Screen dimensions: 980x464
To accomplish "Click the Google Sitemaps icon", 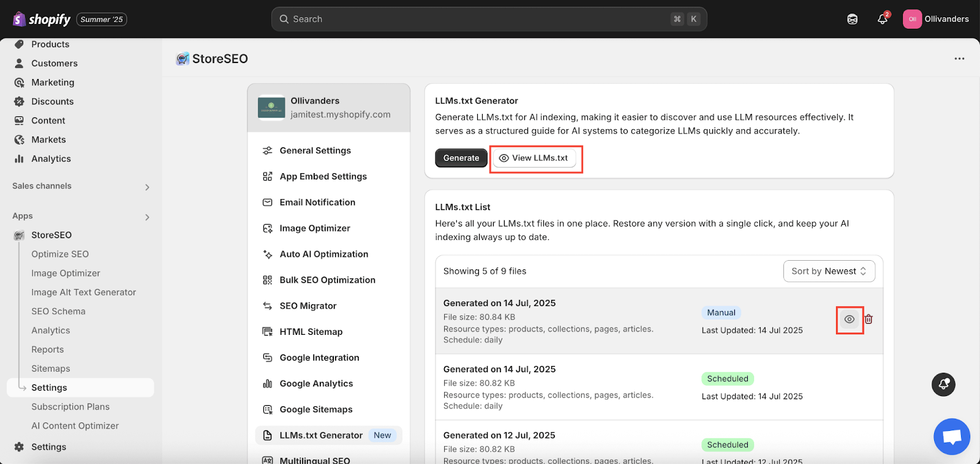I will point(268,410).
